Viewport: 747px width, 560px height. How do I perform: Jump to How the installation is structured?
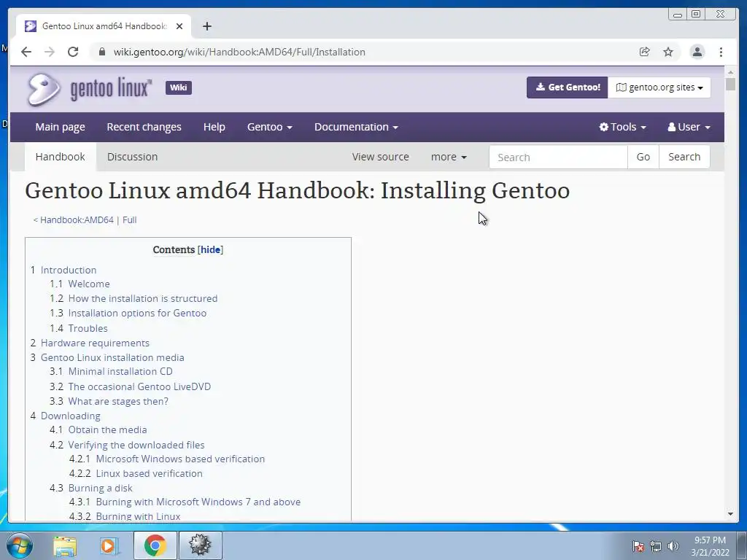click(x=142, y=298)
